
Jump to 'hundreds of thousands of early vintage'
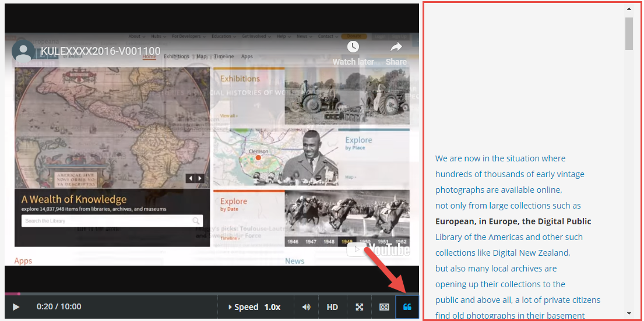510,174
